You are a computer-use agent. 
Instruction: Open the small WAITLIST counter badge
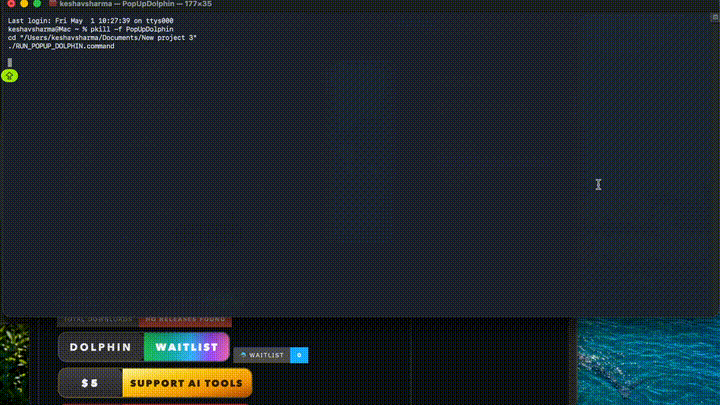[270, 355]
